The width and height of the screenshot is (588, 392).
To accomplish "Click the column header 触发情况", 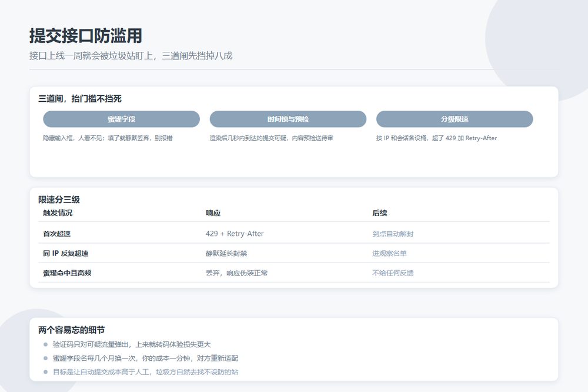I will pyautogui.click(x=58, y=213).
